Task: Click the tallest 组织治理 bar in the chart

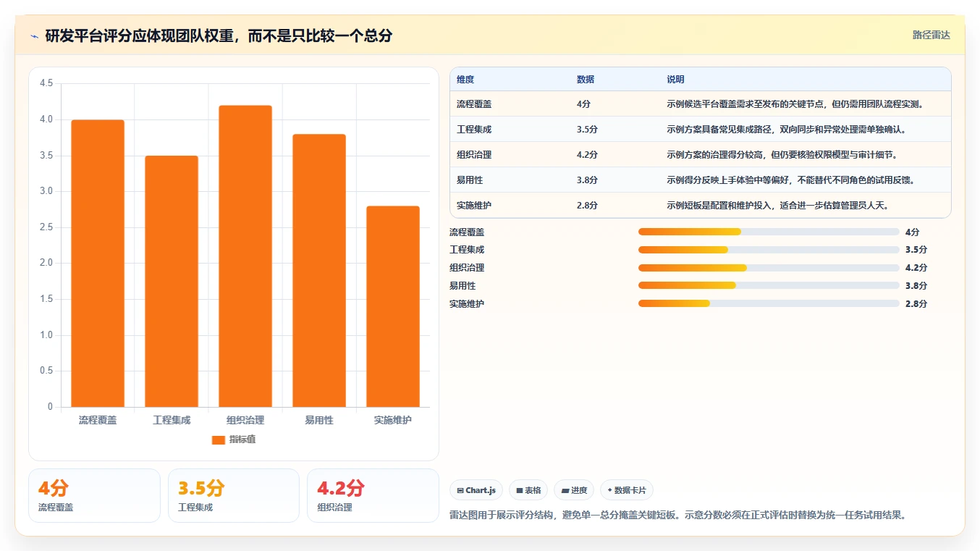Action: 245,256
